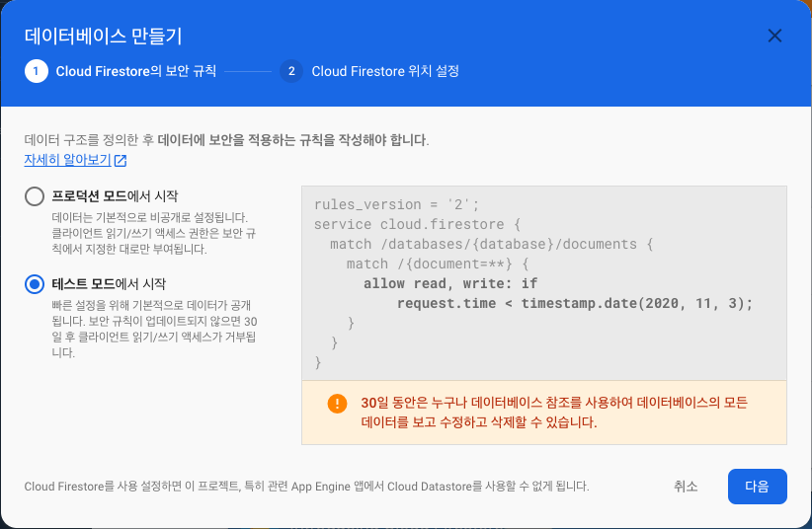This screenshot has width=812, height=529.
Task: Click the 프로덕션 mode description paragraph
Action: pos(154,233)
